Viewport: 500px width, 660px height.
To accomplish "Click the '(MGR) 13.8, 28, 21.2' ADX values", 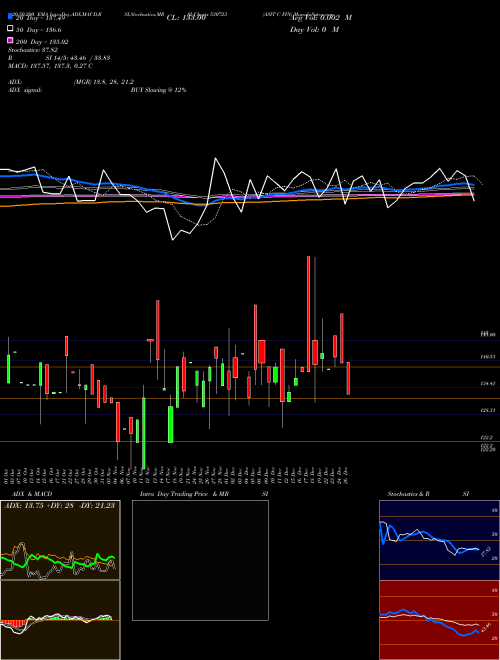I will [x=104, y=82].
